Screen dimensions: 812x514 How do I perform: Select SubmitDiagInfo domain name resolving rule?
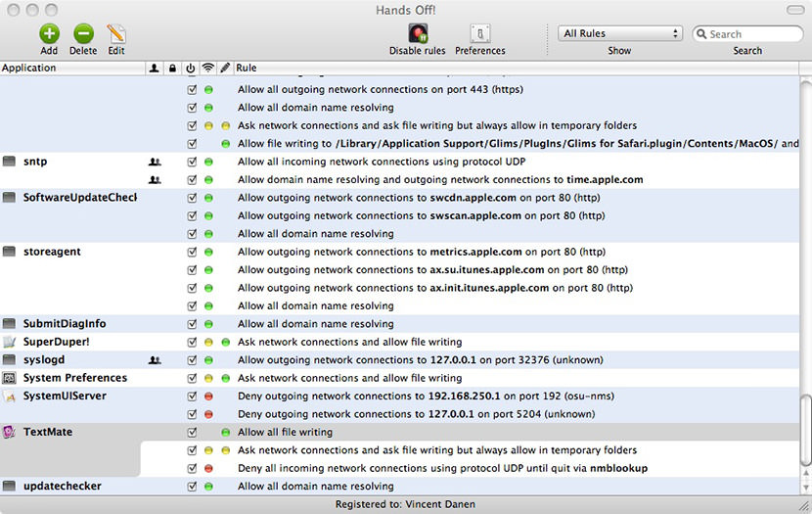(x=315, y=324)
